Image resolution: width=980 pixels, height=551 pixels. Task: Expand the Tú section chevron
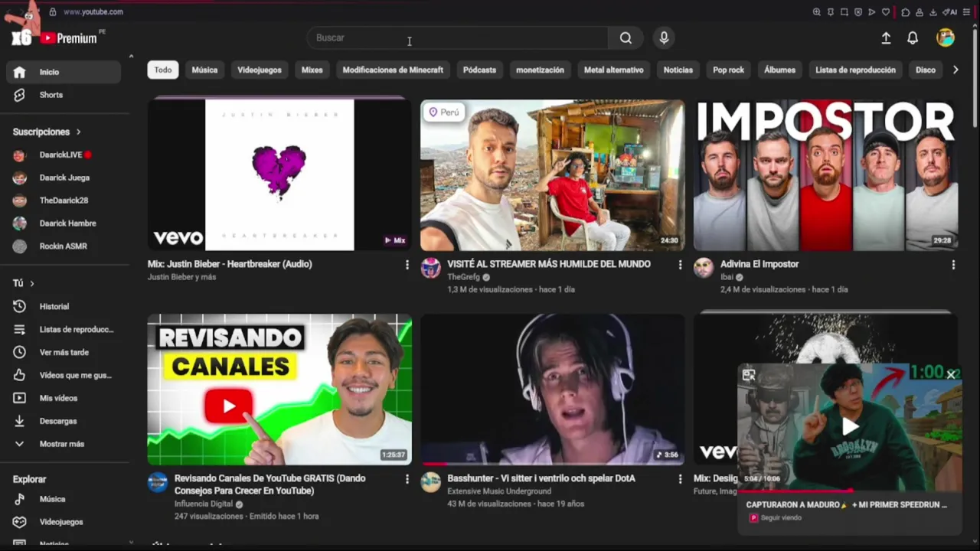tap(32, 283)
